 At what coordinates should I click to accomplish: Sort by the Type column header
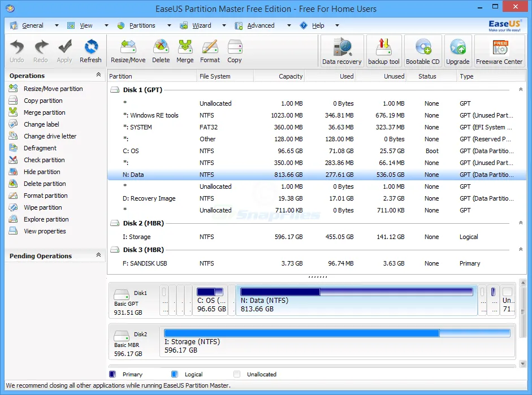tap(491, 76)
